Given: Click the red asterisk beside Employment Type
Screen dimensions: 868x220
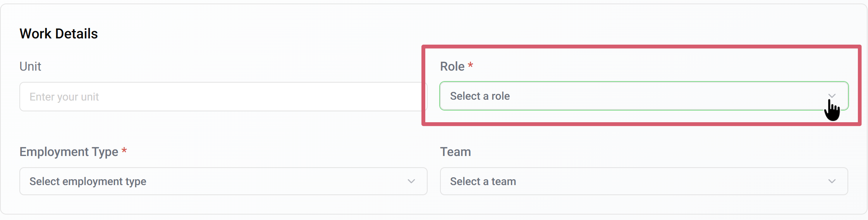Looking at the screenshot, I should 124,151.
